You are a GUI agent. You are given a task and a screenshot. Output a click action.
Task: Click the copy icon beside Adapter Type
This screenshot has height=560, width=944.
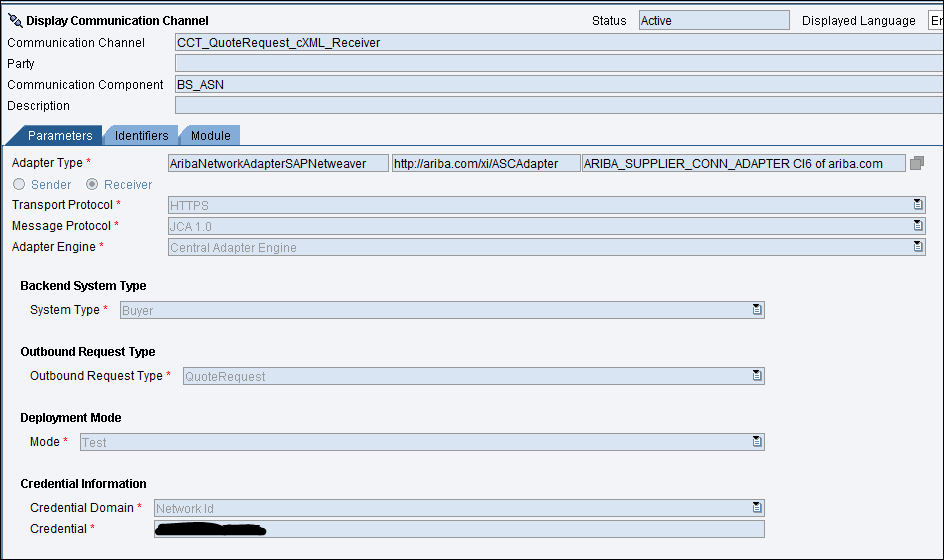pos(917,163)
